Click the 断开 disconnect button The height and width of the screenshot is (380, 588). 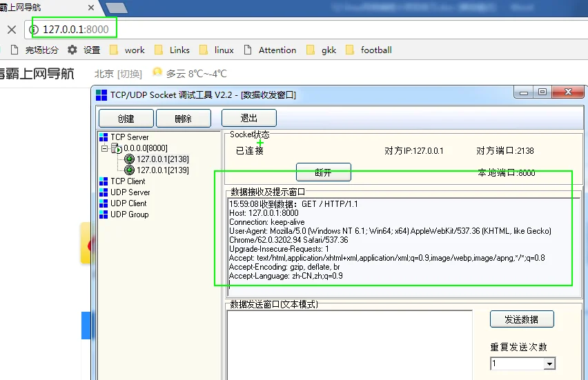[323, 172]
